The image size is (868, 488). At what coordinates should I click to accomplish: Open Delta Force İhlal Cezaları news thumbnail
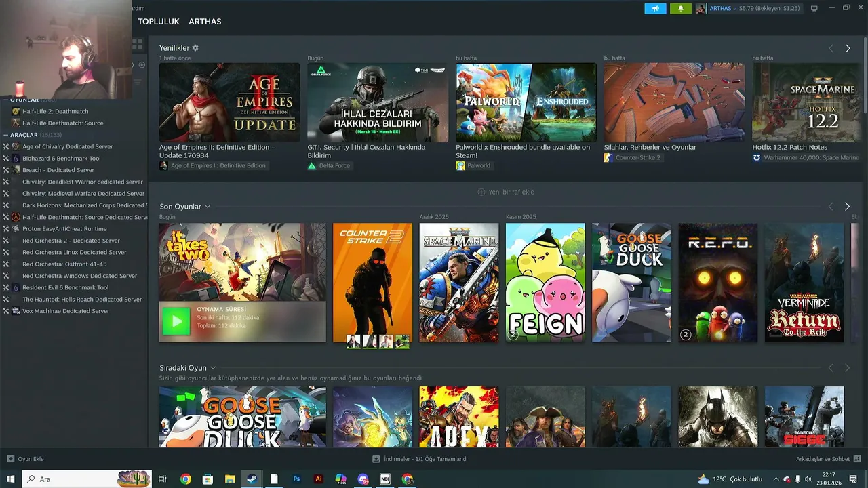pyautogui.click(x=378, y=102)
